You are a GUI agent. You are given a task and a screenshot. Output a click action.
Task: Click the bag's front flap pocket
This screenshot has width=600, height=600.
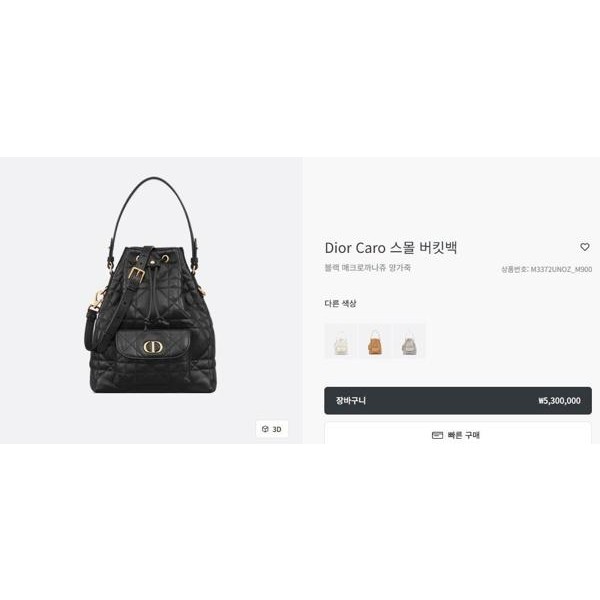pos(153,346)
